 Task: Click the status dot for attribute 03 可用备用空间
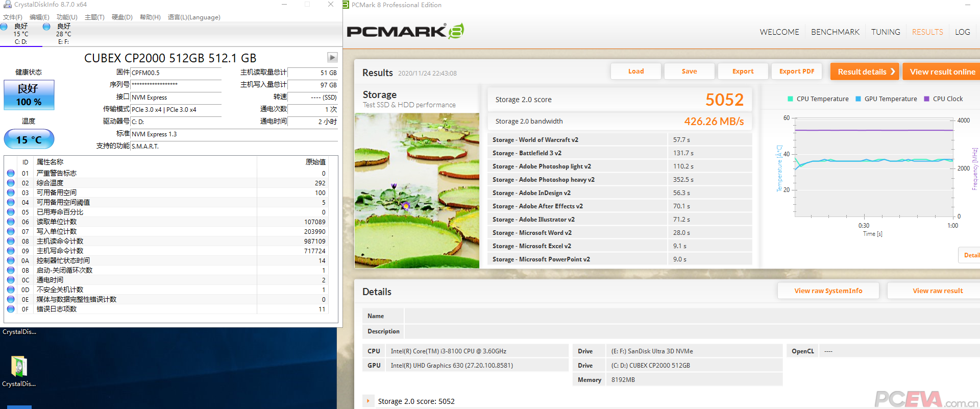(11, 193)
